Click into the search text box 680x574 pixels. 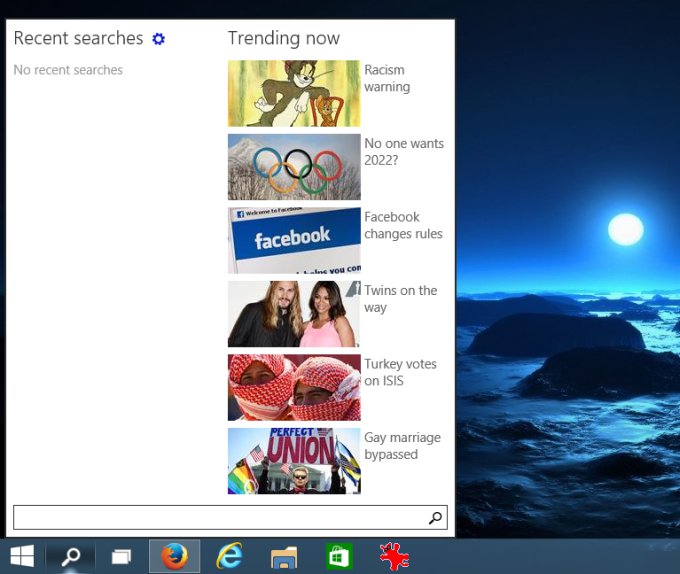tap(230, 517)
